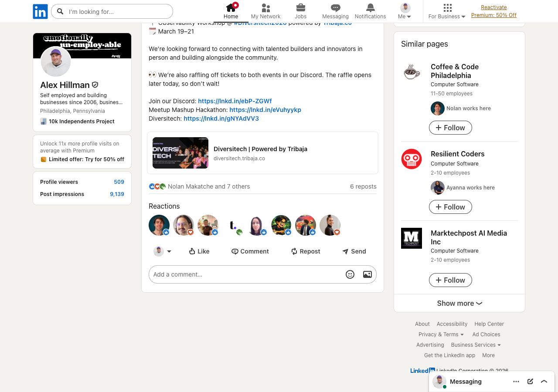Click the LinkedIn logo icon
558x392 pixels.
click(x=40, y=11)
